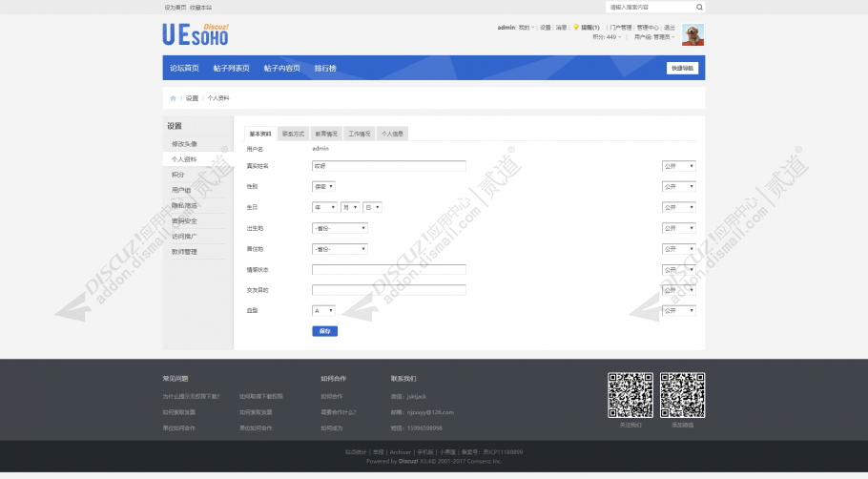Open the 提醒(1) notifications link
The image size is (868, 479).
(590, 27)
